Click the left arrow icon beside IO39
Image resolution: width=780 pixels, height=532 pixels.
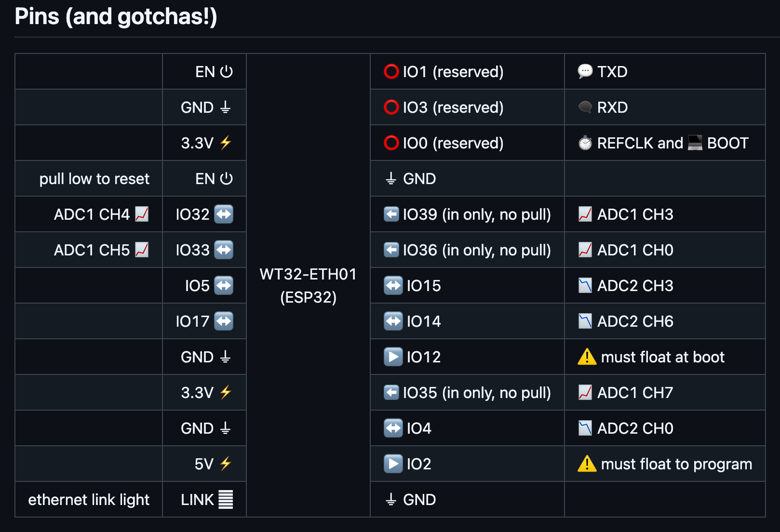click(391, 214)
